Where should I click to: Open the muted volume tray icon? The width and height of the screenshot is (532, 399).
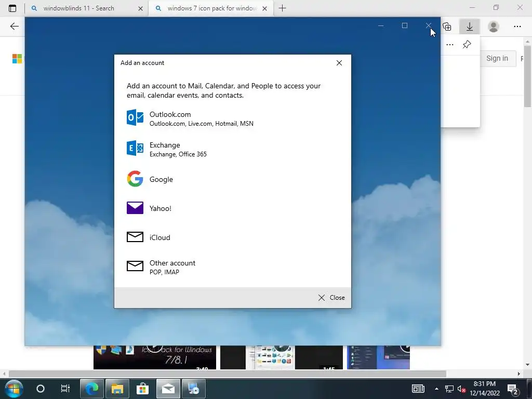[461, 389]
